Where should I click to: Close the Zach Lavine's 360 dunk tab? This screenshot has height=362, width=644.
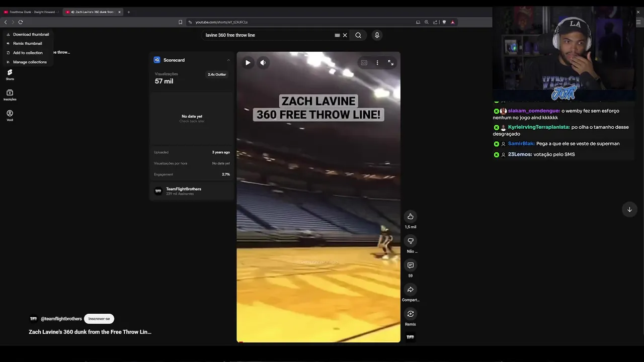pos(119,12)
